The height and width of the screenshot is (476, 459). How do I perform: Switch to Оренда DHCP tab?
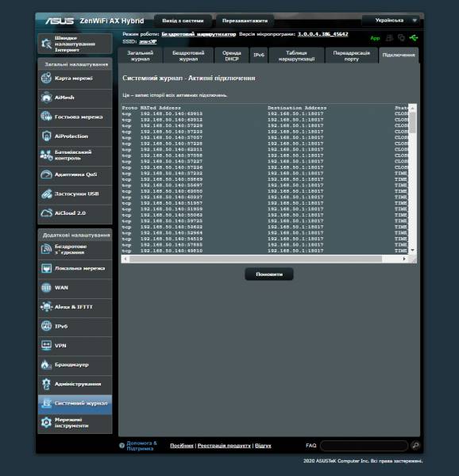click(231, 56)
